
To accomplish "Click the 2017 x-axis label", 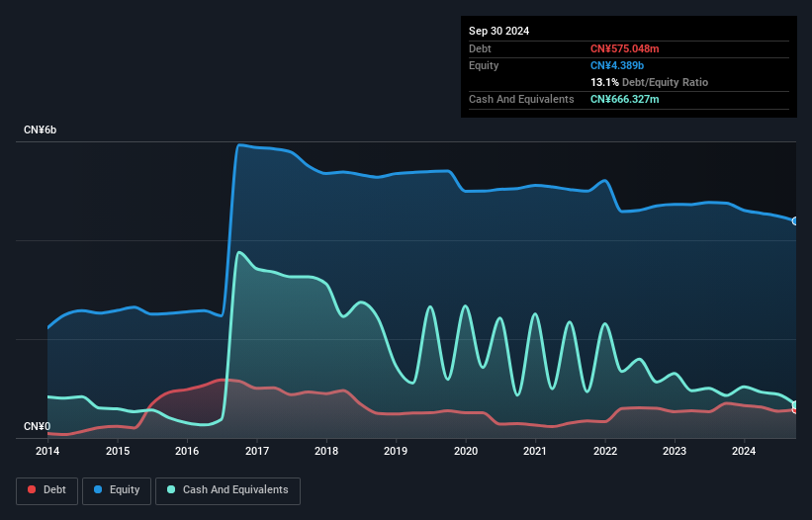I will coord(257,451).
